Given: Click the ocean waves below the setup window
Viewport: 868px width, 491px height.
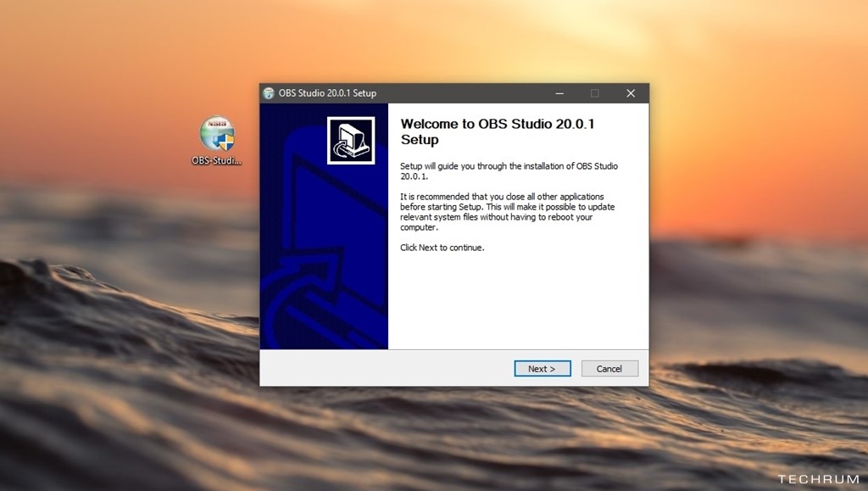Looking at the screenshot, I should 441,441.
